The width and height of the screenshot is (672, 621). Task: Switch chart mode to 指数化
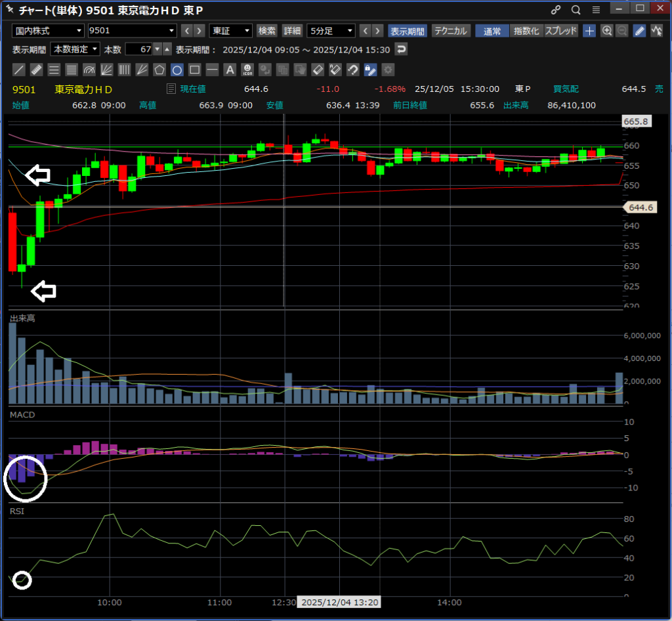pyautogui.click(x=526, y=31)
